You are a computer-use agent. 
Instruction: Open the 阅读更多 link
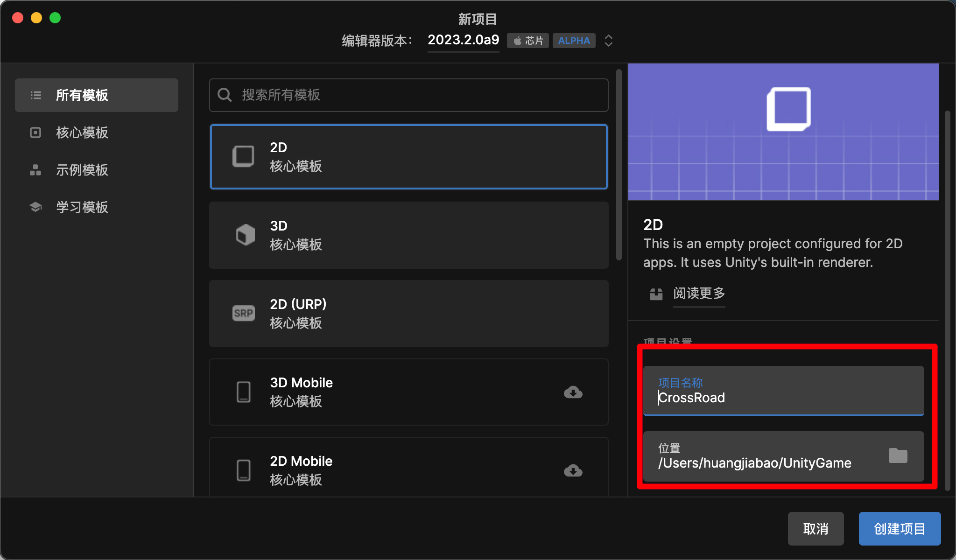[x=699, y=294]
